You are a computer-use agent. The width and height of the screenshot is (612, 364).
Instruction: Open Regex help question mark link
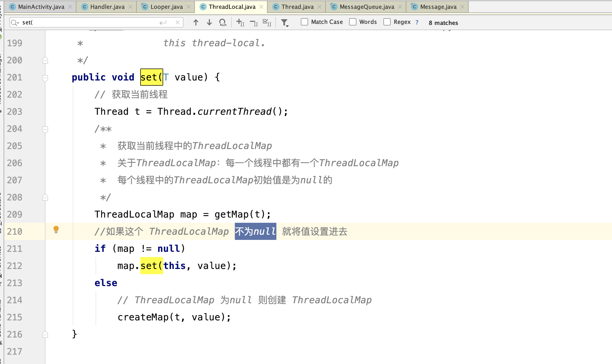coord(417,22)
